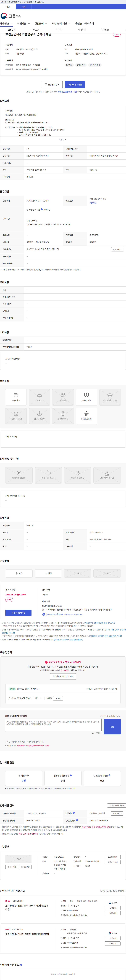Click the info icon beside 구인인증번호
Screen dimensions: 126x980
(77, 820)
